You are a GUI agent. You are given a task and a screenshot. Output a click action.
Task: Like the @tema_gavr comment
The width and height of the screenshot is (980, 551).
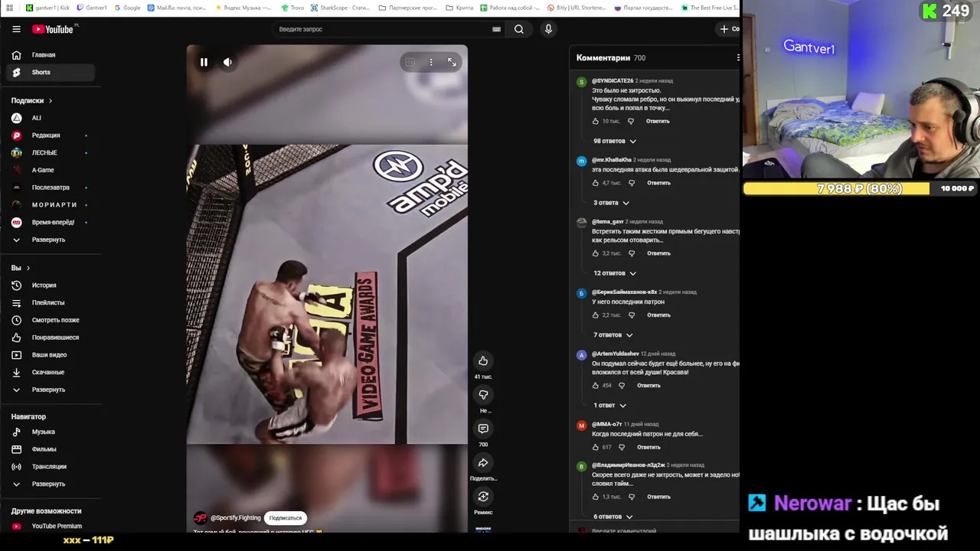click(x=596, y=253)
